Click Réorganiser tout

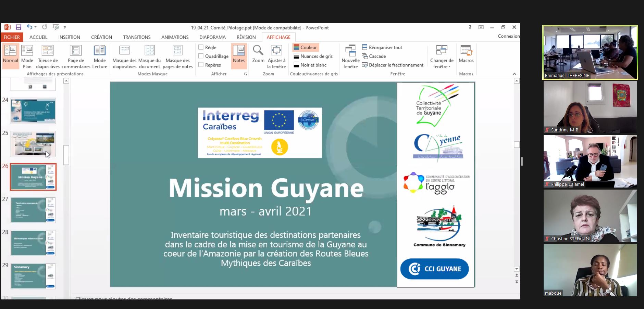point(385,48)
